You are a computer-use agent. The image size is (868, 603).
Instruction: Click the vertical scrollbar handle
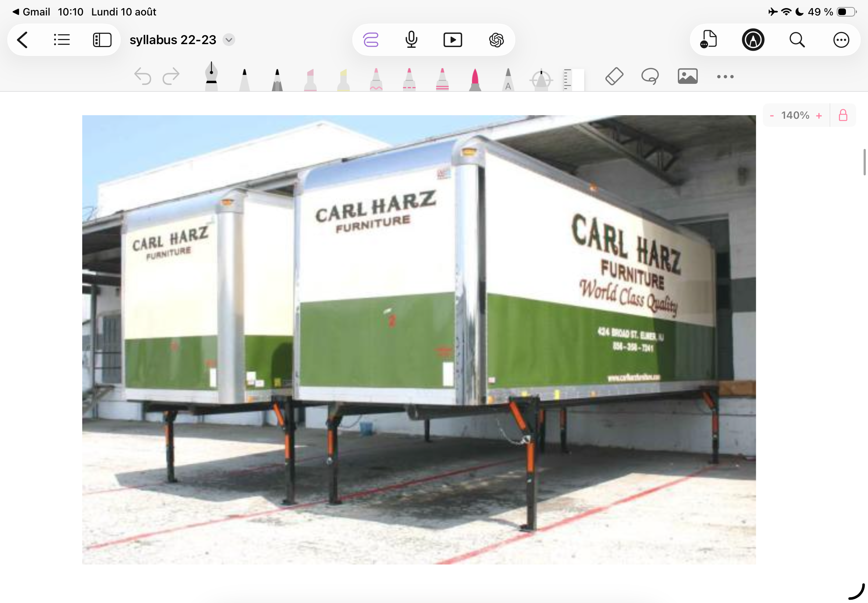point(865,162)
